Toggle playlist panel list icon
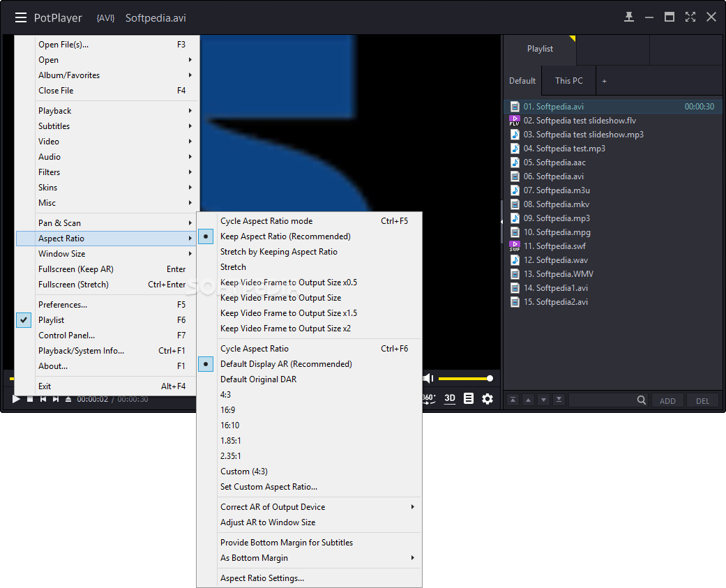This screenshot has width=726, height=588. 469,398
